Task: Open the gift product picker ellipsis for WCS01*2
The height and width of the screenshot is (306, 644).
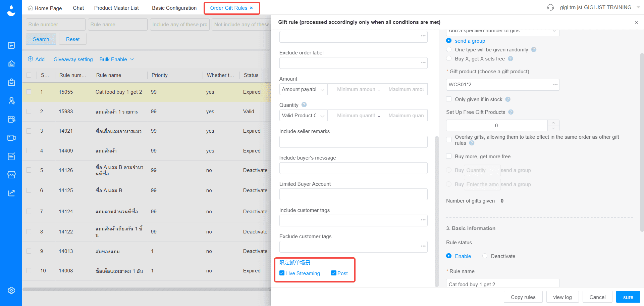Action: pos(555,85)
